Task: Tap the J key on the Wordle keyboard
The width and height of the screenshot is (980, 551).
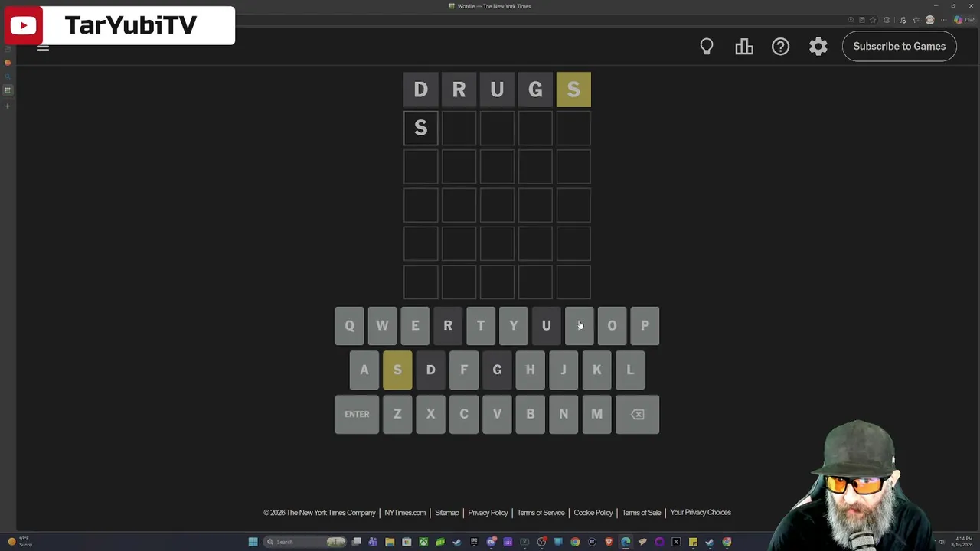Action: tap(563, 370)
